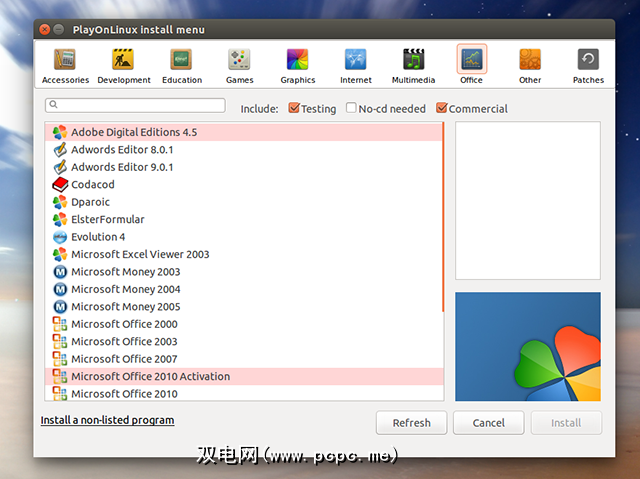Open the Education category
Screen dimensions: 640x479
click(182, 65)
